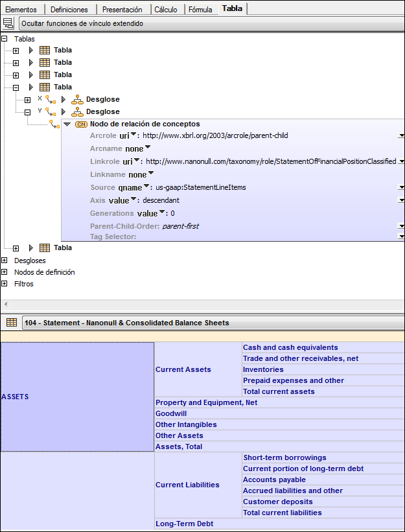The height and width of the screenshot is (532, 405).
Task: Click the last Tabla icon in tree
Action: click(x=45, y=248)
